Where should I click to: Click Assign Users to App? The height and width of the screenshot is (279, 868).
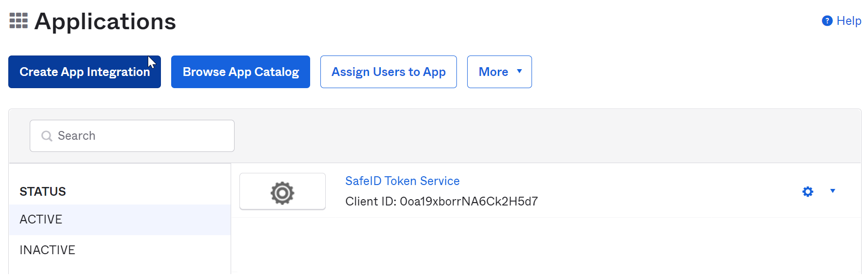(388, 72)
